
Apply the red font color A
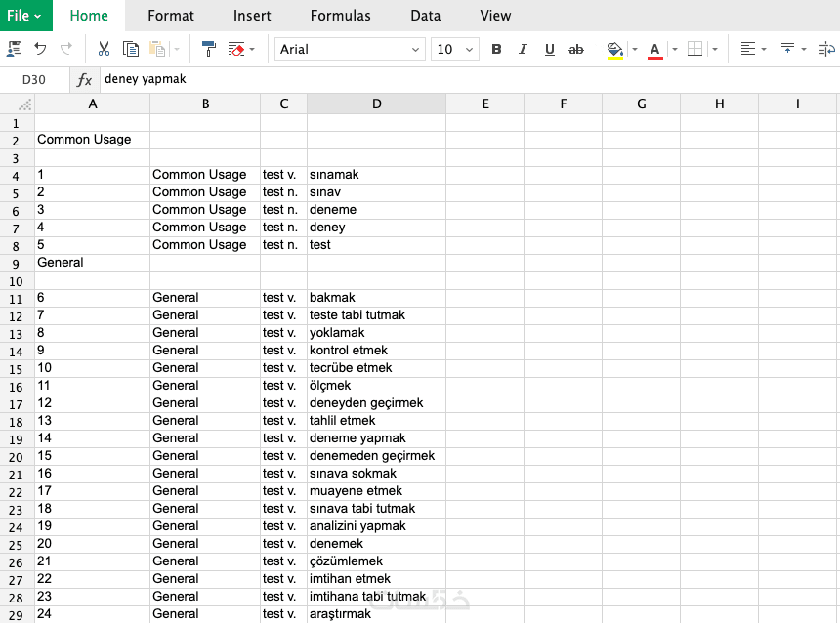pyautogui.click(x=654, y=50)
